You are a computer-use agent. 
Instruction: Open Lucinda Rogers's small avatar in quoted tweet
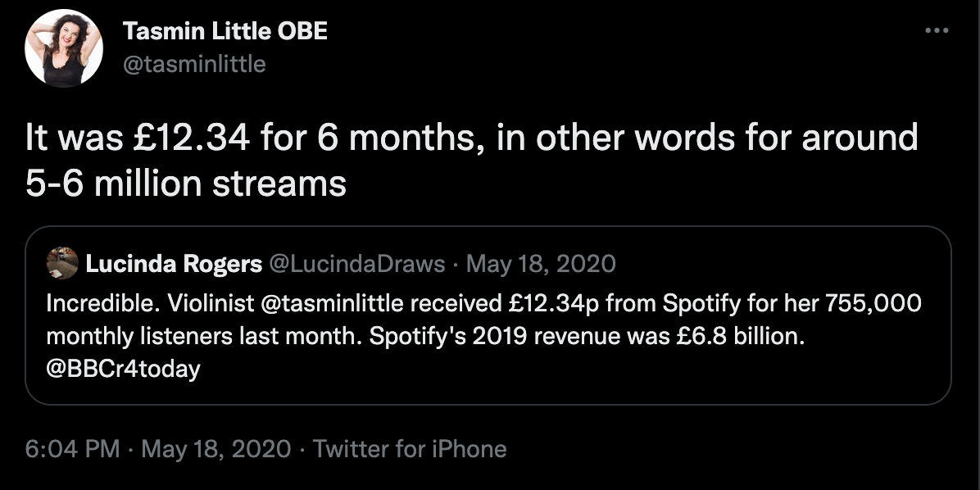62,263
